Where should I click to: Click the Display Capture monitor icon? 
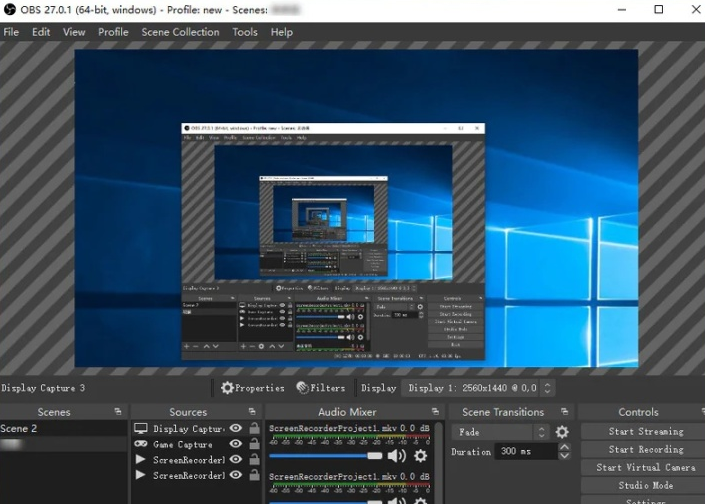141,428
